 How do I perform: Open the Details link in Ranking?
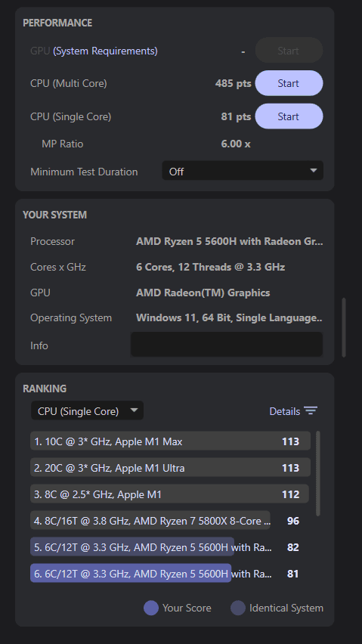point(284,411)
